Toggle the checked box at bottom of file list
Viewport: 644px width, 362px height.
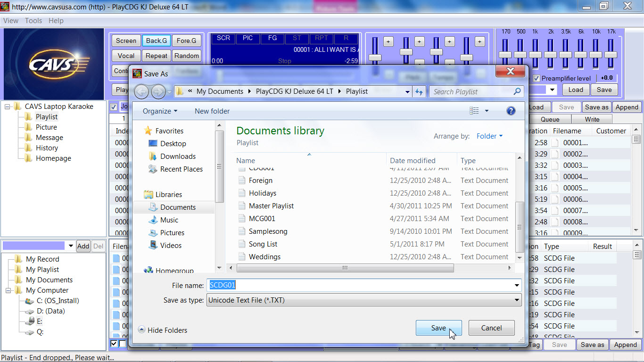coord(114,344)
